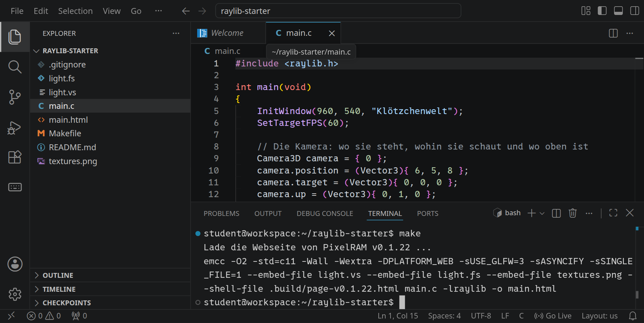Split the terminal panel
Viewport: 644px width, 323px height.
pyautogui.click(x=556, y=213)
